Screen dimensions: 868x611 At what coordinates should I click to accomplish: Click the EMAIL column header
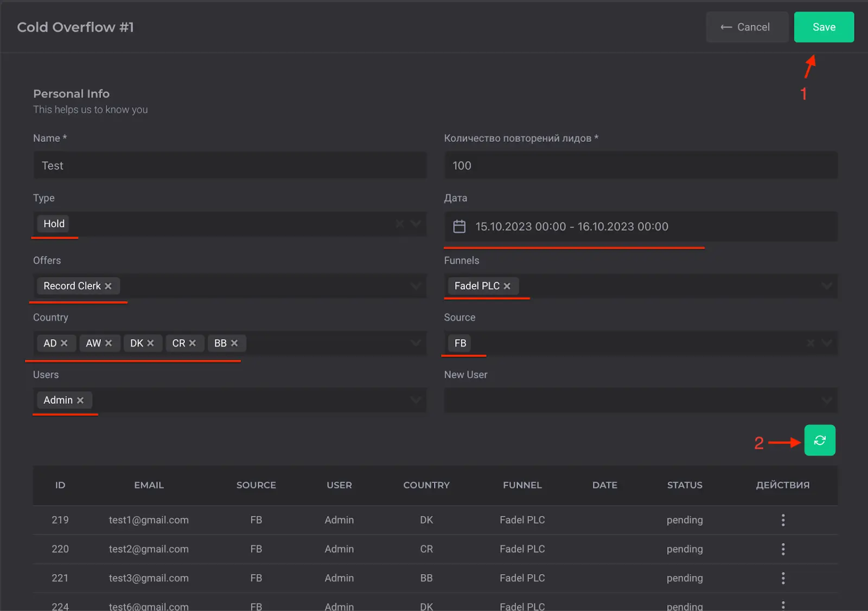pos(149,485)
